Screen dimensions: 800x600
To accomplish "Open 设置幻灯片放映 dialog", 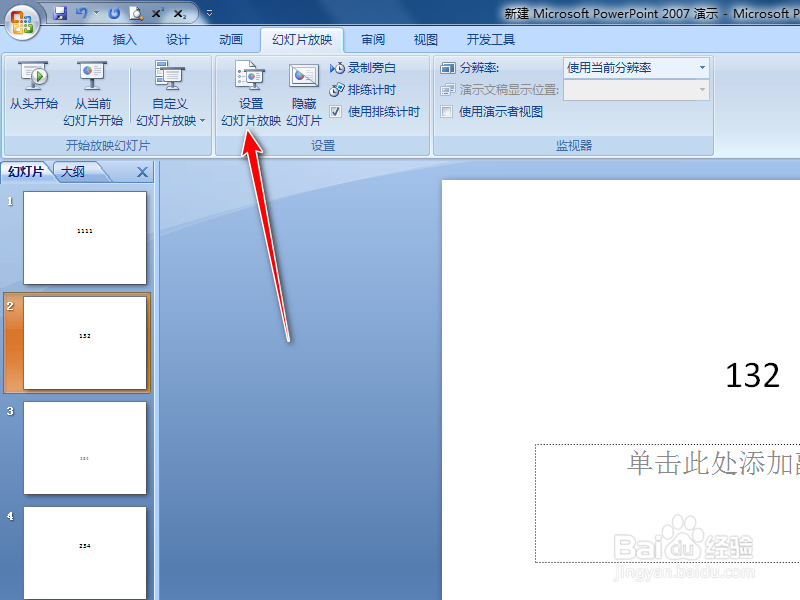I will (x=251, y=94).
